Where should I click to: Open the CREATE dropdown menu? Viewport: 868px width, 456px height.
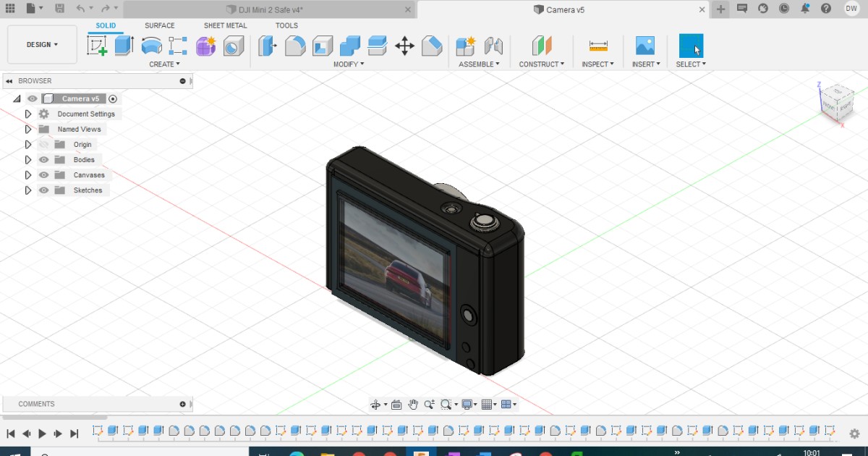coord(164,64)
